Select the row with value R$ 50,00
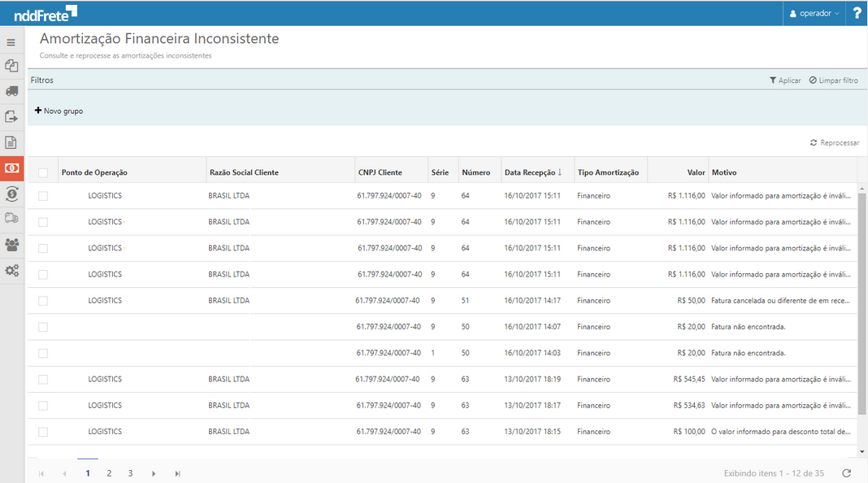The image size is (868, 483). (43, 301)
